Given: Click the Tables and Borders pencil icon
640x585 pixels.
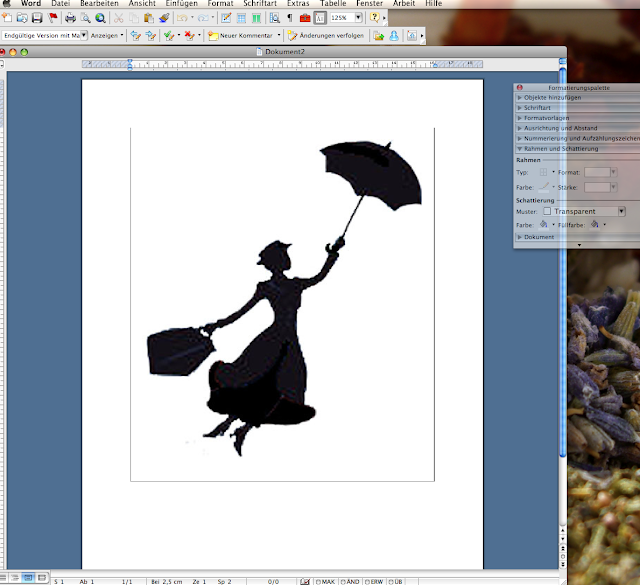Looking at the screenshot, I should coord(226,18).
